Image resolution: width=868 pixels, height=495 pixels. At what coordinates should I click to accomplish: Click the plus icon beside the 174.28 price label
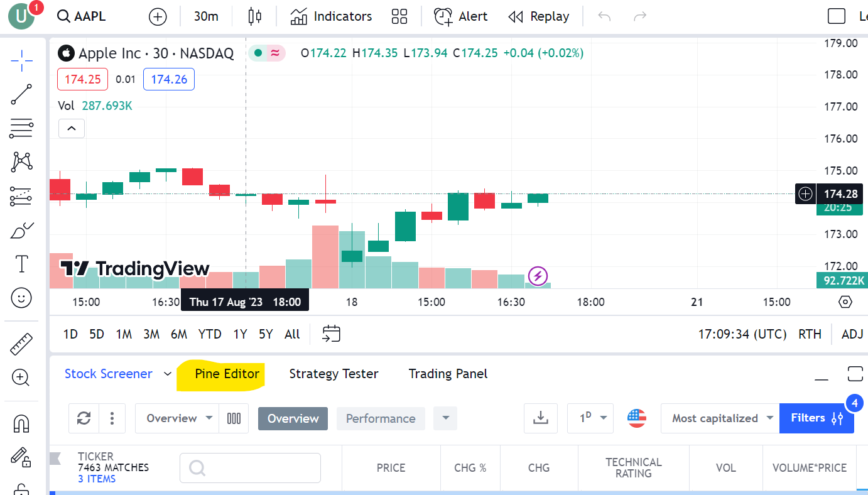click(805, 194)
